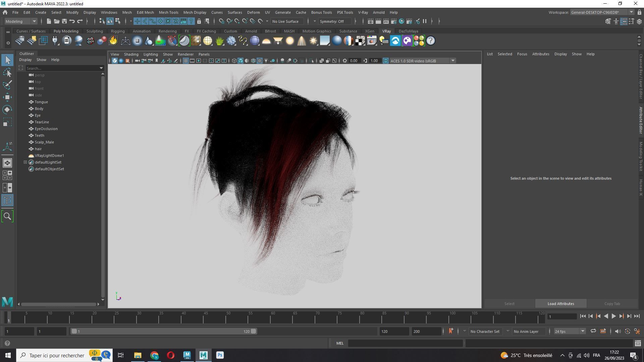Select the Lasso tool in the toolbox
This screenshot has height=362, width=644.
pyautogui.click(x=7, y=72)
